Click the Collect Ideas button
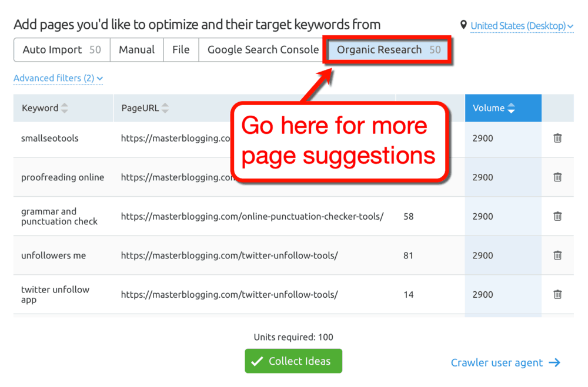 pyautogui.click(x=293, y=361)
